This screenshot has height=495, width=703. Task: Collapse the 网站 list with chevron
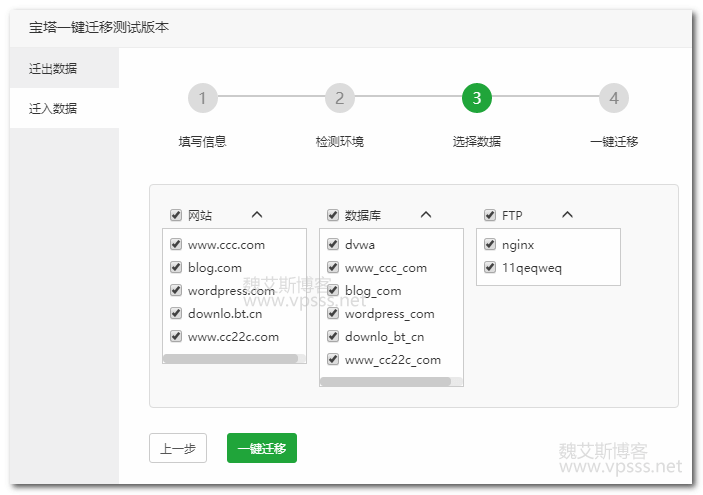click(x=256, y=214)
